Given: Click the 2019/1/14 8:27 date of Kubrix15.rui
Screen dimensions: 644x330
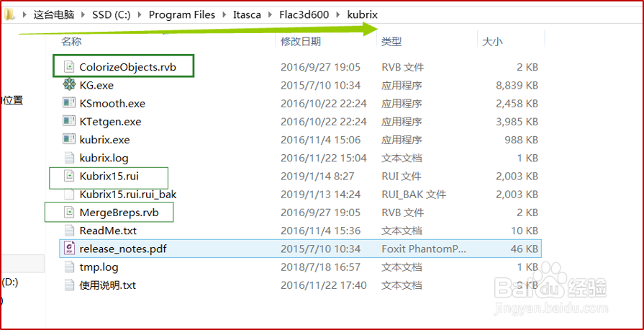Looking at the screenshot, I should pos(317,176).
